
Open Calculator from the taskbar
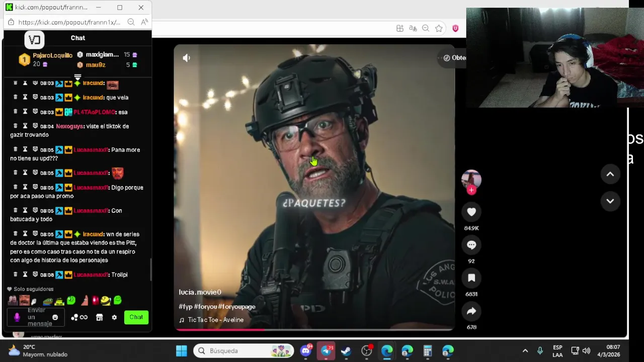tap(428, 351)
